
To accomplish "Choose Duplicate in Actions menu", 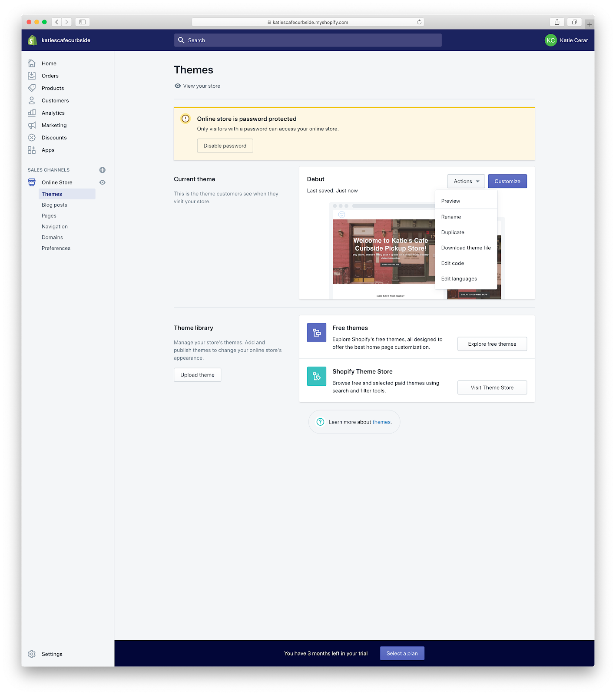I will coord(466,232).
